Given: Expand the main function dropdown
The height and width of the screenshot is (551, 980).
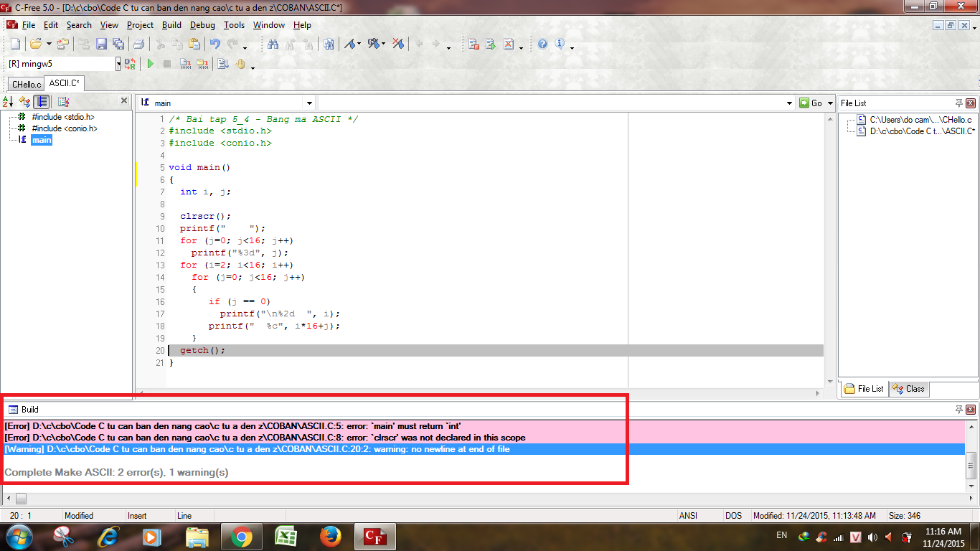Looking at the screenshot, I should [309, 103].
